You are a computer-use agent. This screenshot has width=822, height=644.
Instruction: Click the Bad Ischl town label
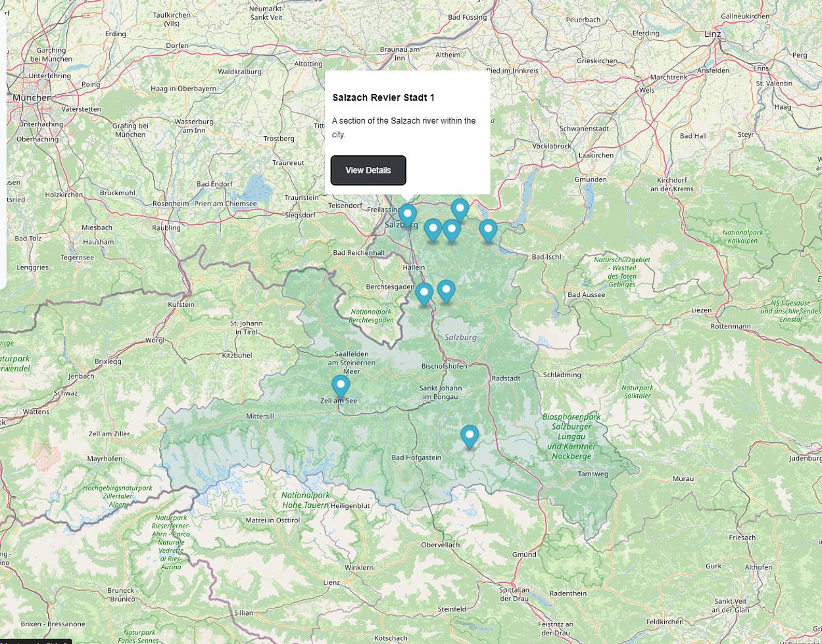click(546, 257)
